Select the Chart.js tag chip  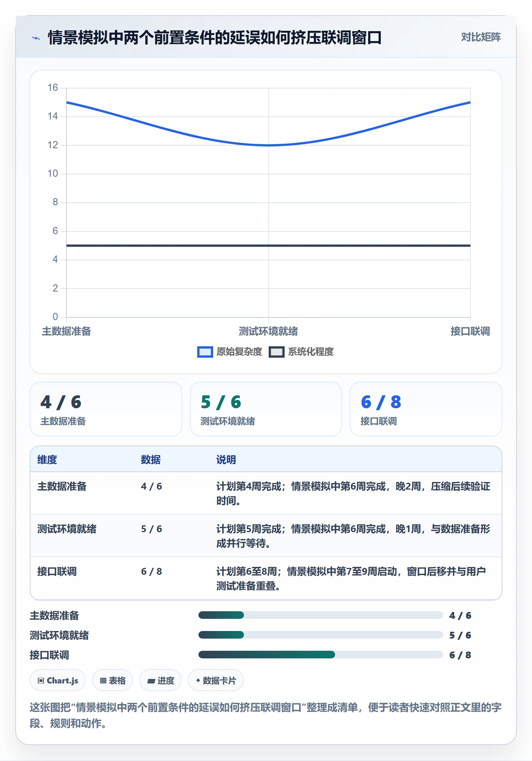click(x=58, y=680)
